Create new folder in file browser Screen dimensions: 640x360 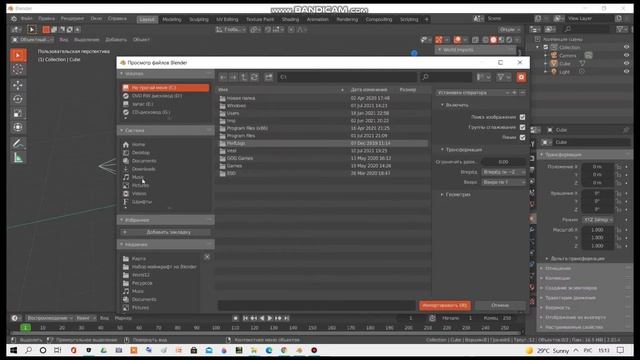[268, 77]
